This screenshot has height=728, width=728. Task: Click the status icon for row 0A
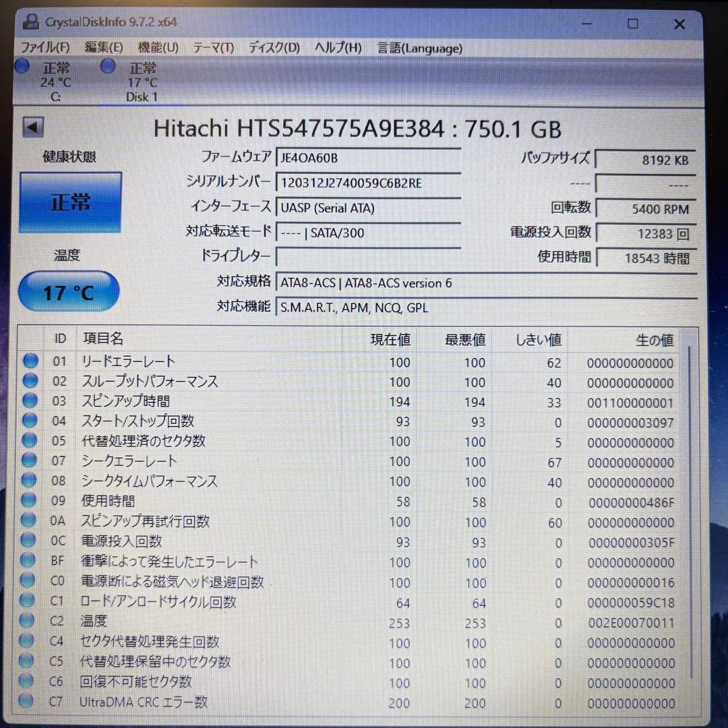click(x=28, y=520)
